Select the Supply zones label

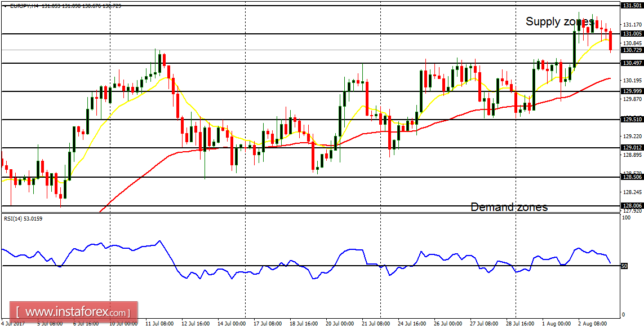pos(559,22)
